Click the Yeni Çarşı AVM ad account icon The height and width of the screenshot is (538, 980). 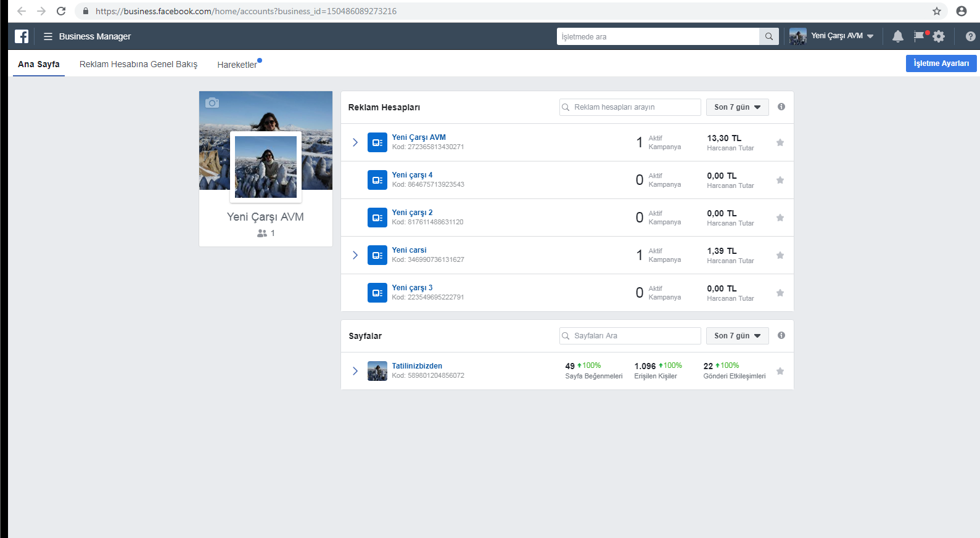(x=377, y=142)
